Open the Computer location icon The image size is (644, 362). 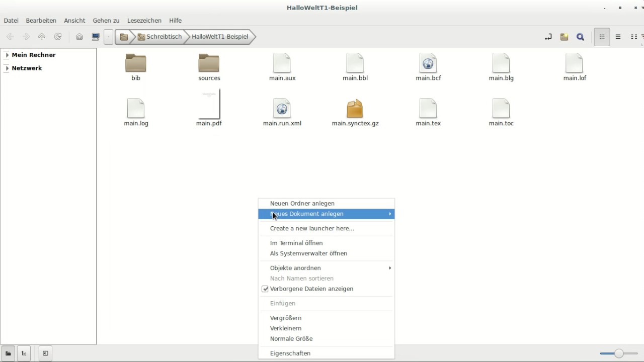(x=96, y=37)
